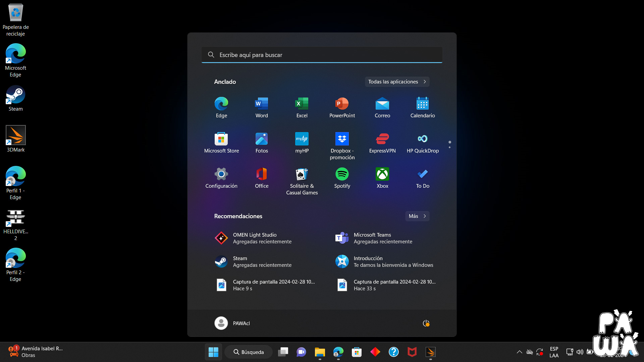This screenshot has width=644, height=362.
Task: Launch Word from pinned apps
Action: pos(262,108)
